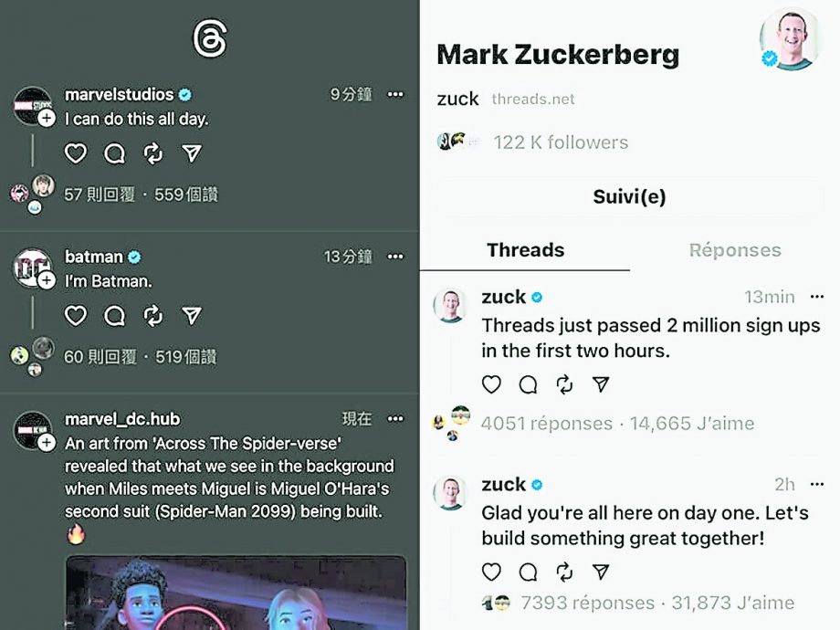Share zuck's 2 million sign ups post
Screen dimensions: 840x630
pyautogui.click(x=601, y=384)
